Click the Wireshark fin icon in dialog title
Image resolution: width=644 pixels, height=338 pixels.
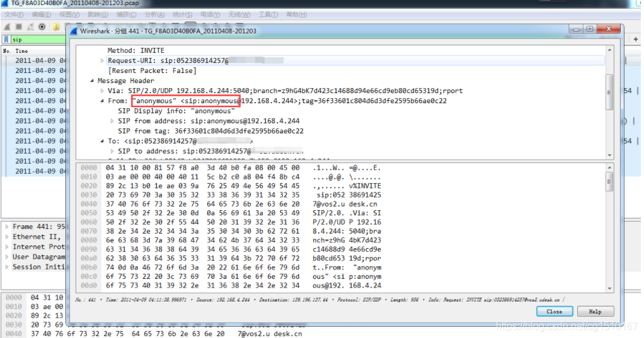pyautogui.click(x=74, y=31)
